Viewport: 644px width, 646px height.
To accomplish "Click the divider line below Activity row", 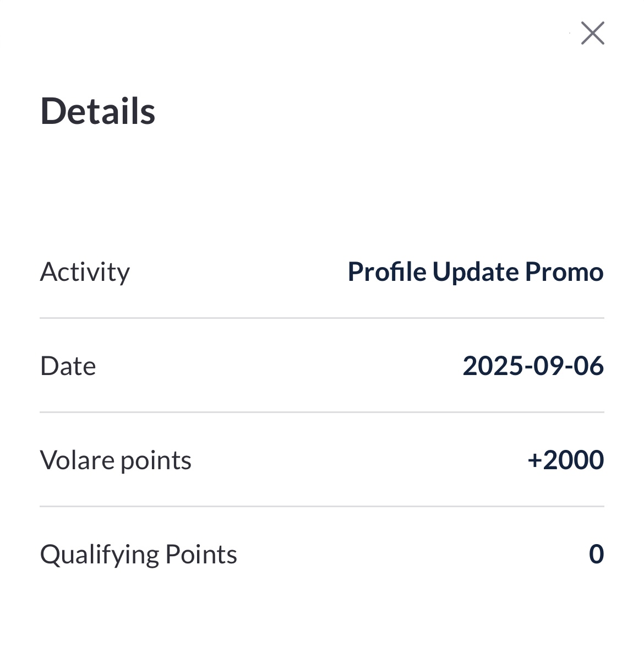I will 322,318.
